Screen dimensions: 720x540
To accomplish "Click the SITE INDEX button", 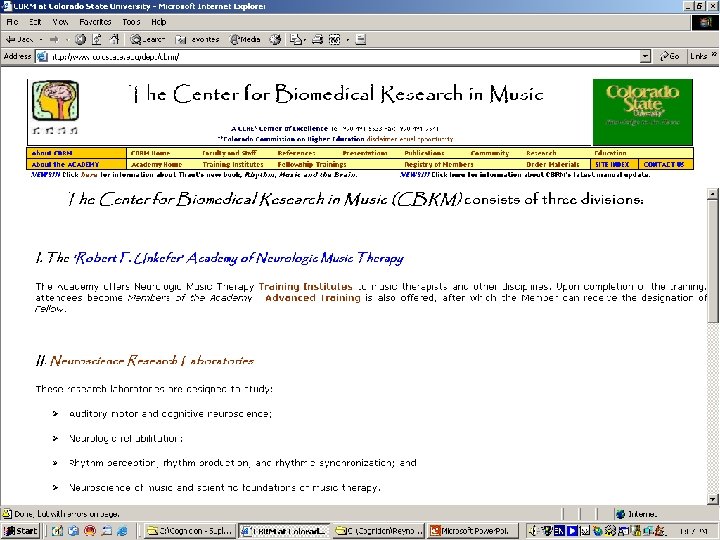I will (612, 164).
